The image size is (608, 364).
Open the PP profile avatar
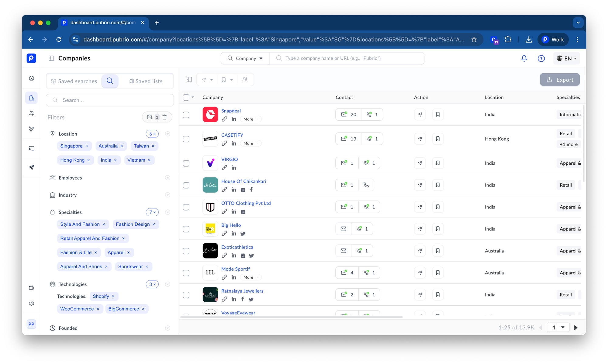31,324
